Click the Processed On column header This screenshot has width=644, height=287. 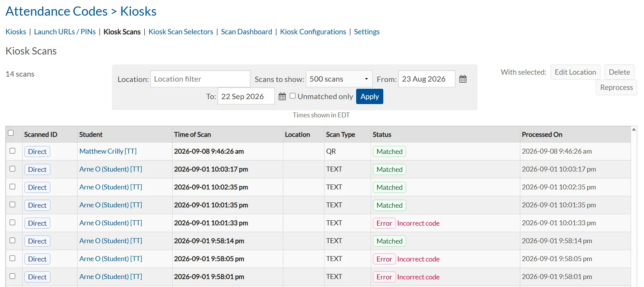[542, 135]
